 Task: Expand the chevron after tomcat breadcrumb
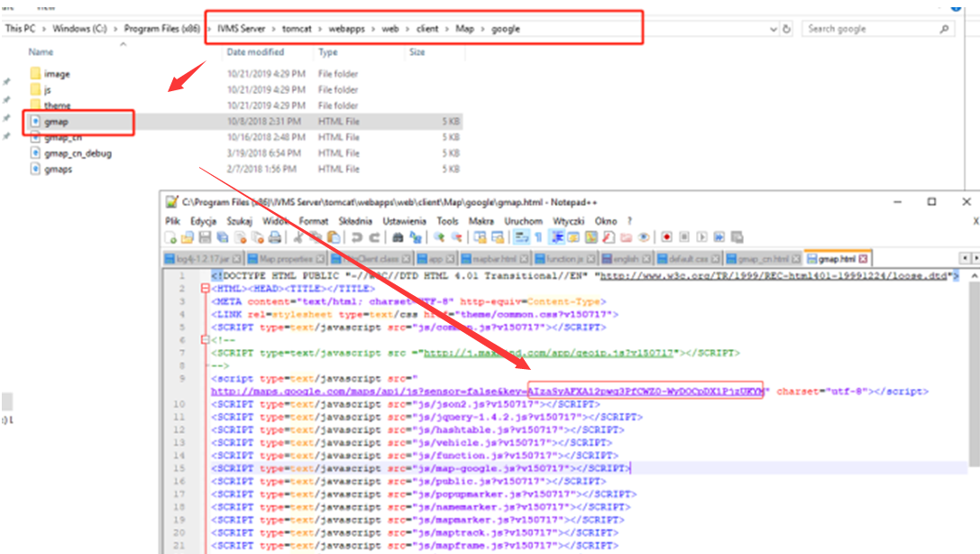320,29
